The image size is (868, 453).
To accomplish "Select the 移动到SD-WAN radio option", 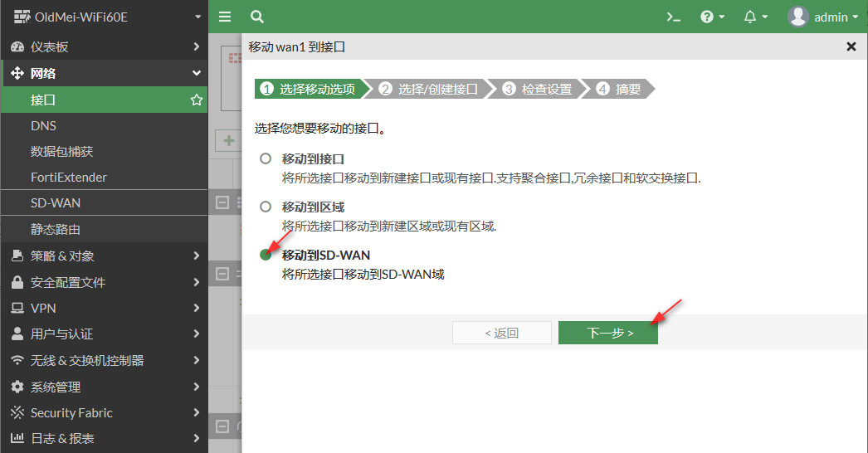I will click(266, 255).
